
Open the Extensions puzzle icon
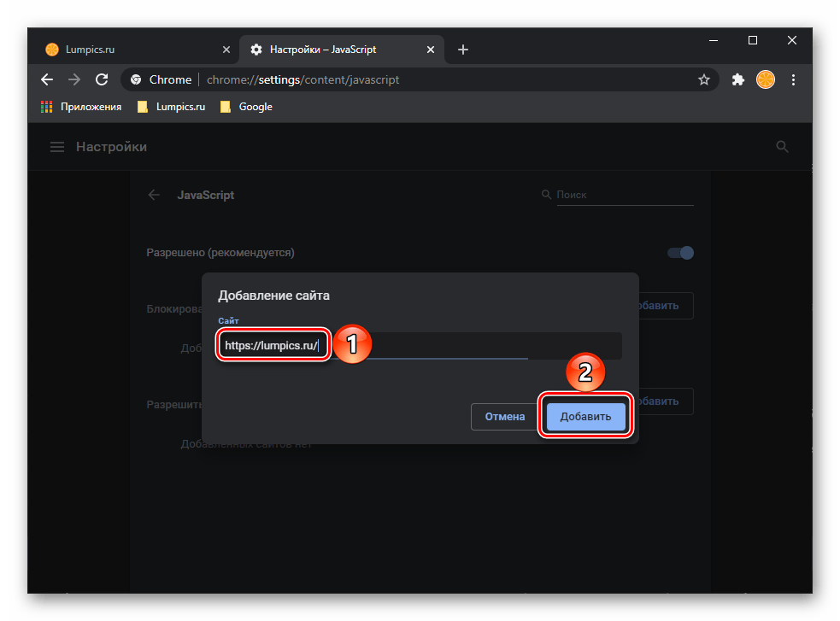738,79
